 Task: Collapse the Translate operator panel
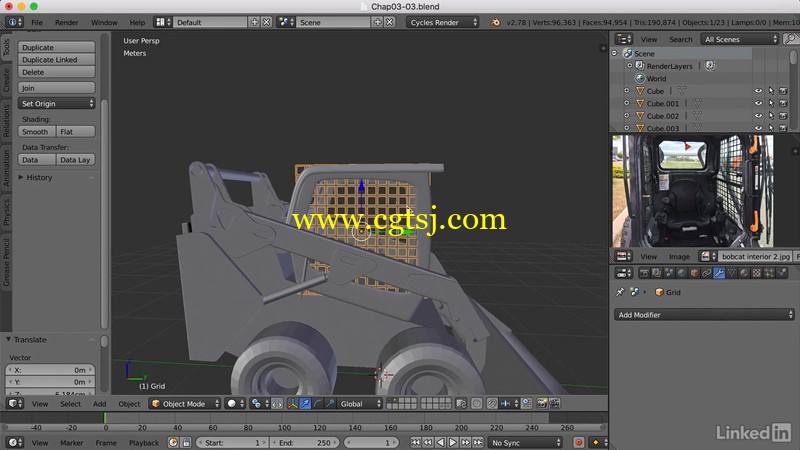[x=8, y=339]
